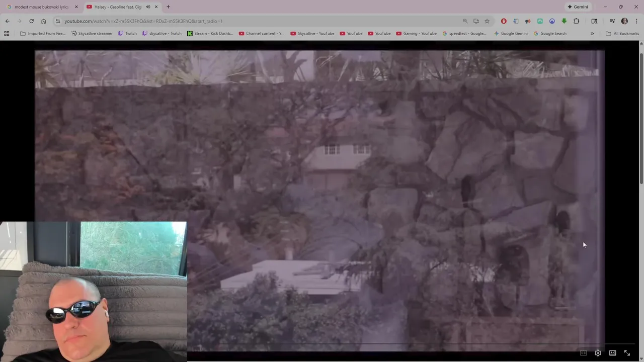Viewport: 644px width, 362px height.
Task: Open the red ad blocker extension
Action: [504, 21]
